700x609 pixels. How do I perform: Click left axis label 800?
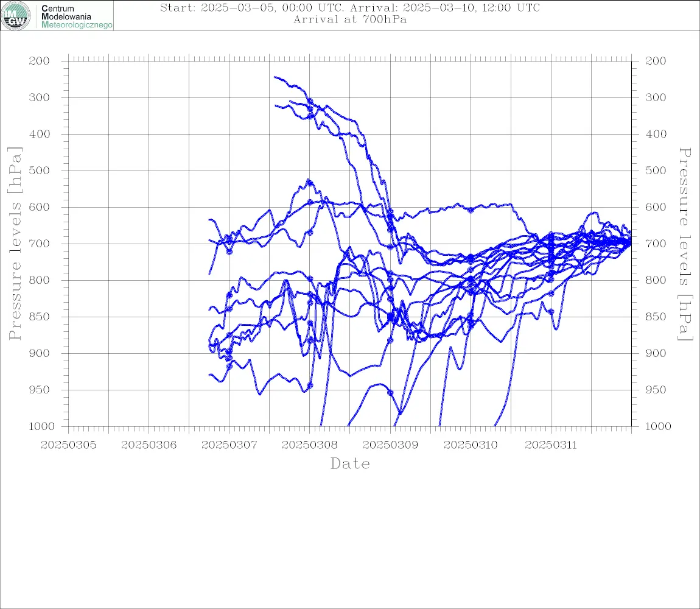click(40, 280)
